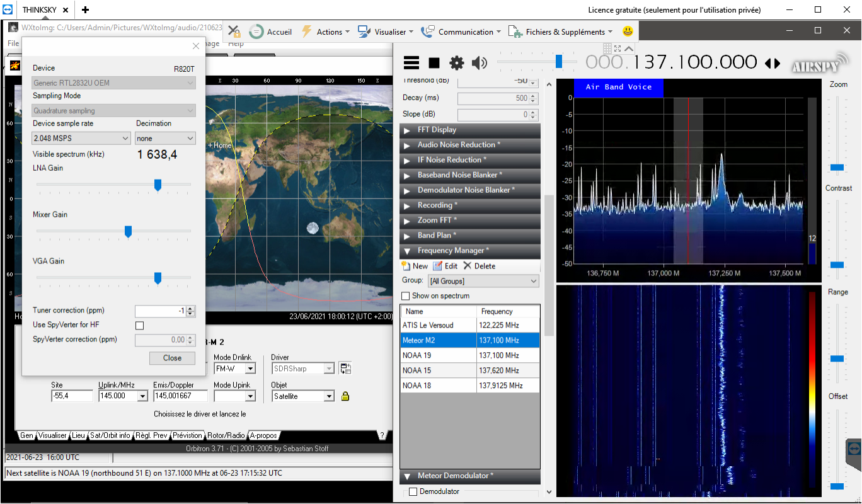The image size is (862, 504).
Task: Click the Tuner correction ppm field
Action: tap(161, 311)
